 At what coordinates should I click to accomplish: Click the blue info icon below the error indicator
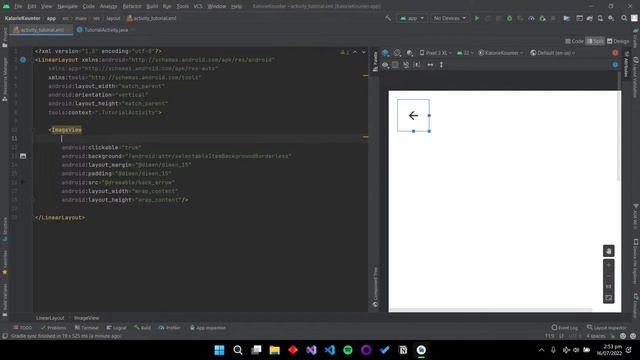click(615, 65)
